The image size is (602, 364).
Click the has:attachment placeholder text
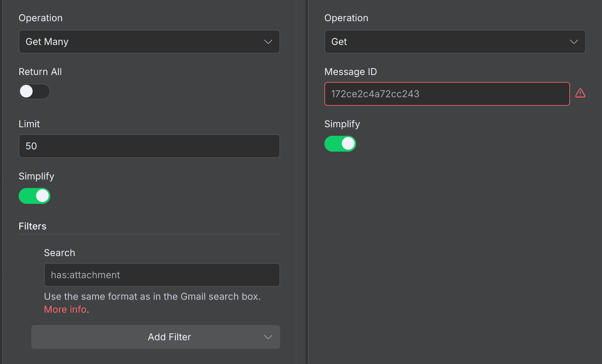coord(85,275)
